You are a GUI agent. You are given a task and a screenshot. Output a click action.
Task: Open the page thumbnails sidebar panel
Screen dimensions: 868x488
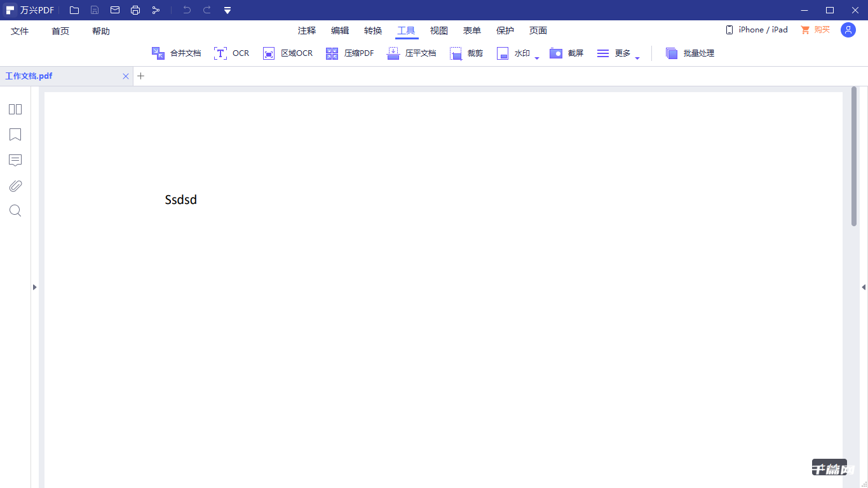[15, 109]
